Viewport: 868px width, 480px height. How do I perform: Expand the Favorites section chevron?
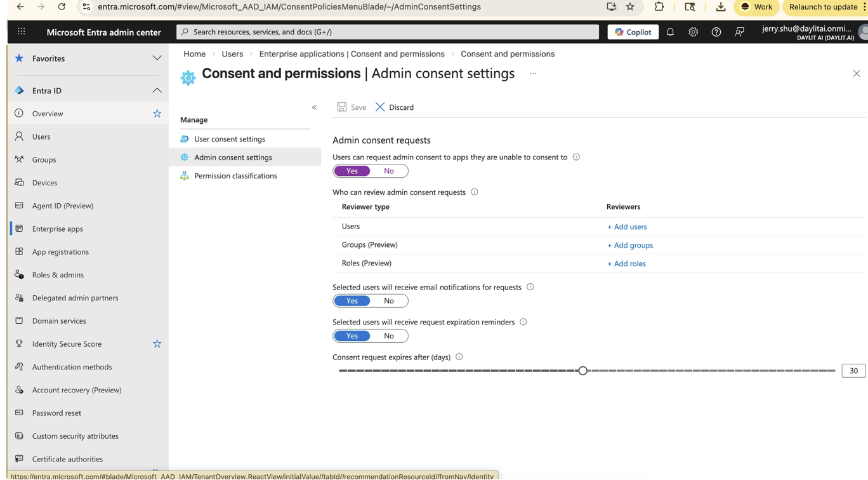point(157,58)
